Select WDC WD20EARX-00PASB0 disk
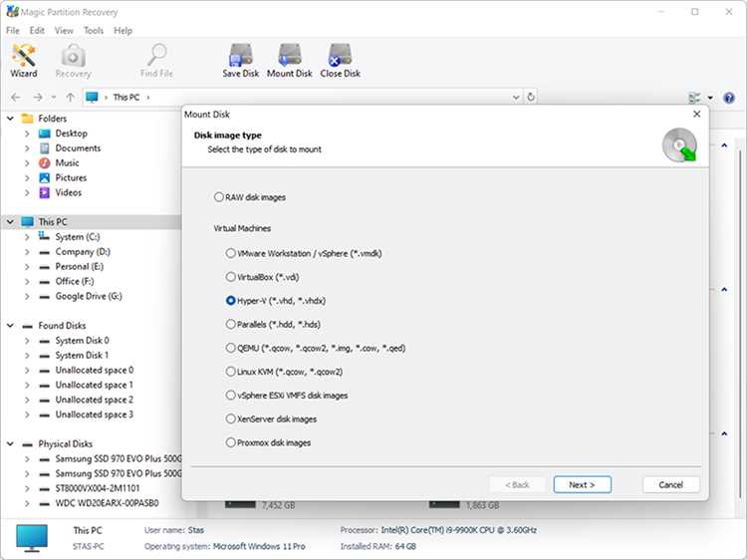This screenshot has width=747, height=560. pos(107,503)
